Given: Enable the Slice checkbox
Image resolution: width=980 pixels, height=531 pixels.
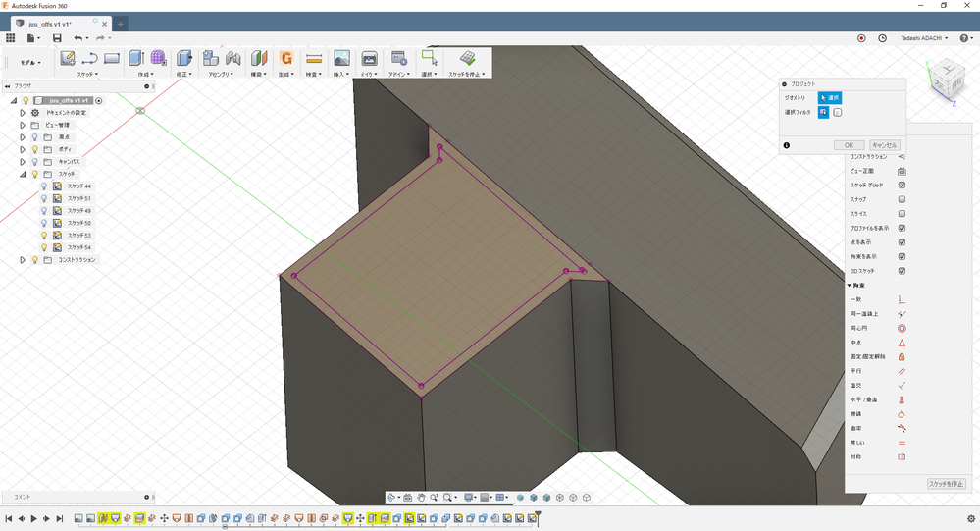Looking at the screenshot, I should point(902,214).
